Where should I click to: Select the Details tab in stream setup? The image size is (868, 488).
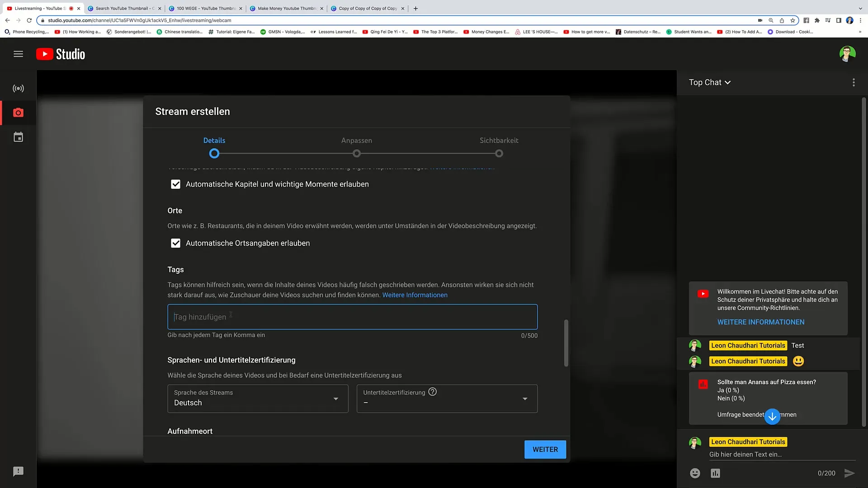(x=214, y=140)
